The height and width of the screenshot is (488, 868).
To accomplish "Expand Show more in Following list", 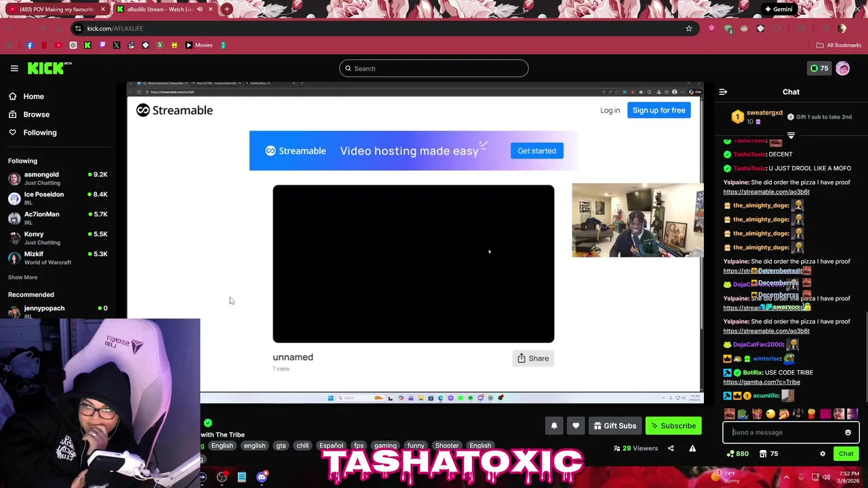I will (22, 277).
